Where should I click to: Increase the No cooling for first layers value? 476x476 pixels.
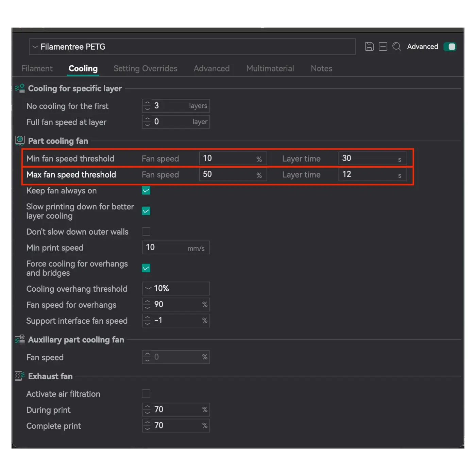coord(147,103)
